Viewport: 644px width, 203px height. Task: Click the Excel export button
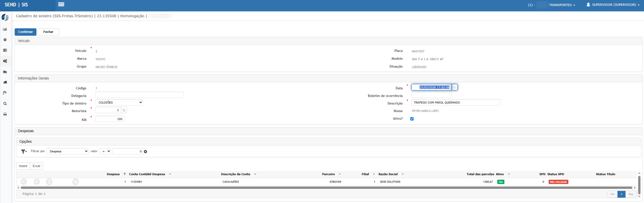36,166
